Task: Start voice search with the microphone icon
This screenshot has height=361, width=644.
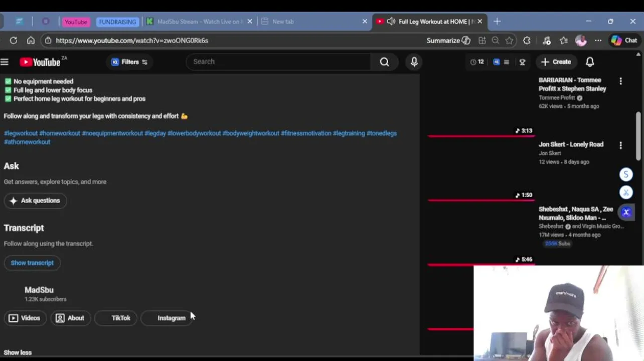Action: click(x=414, y=62)
